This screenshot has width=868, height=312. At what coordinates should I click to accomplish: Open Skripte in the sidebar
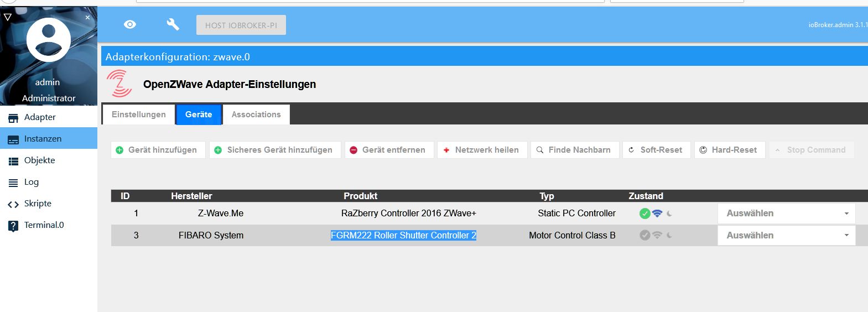pos(49,204)
